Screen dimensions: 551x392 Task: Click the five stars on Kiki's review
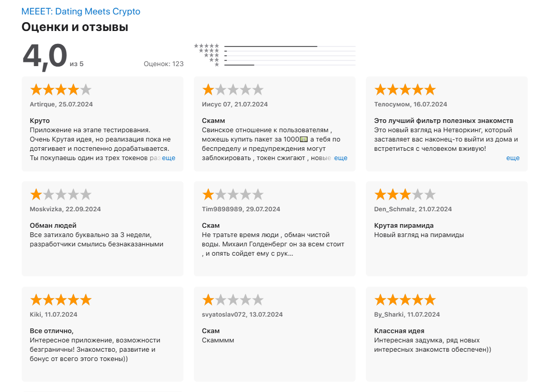pos(61,300)
